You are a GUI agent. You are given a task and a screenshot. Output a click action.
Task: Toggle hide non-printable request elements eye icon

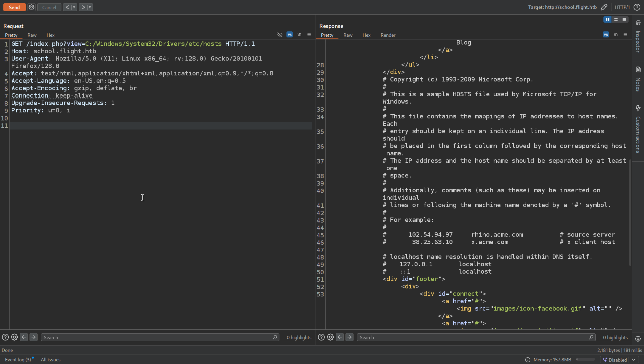coord(280,35)
